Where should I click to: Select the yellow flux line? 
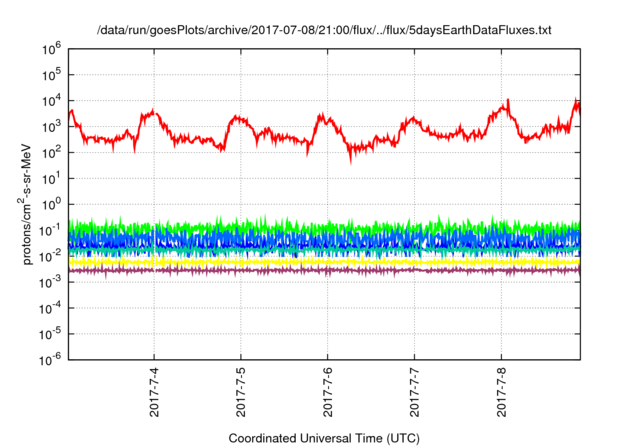(x=300, y=261)
